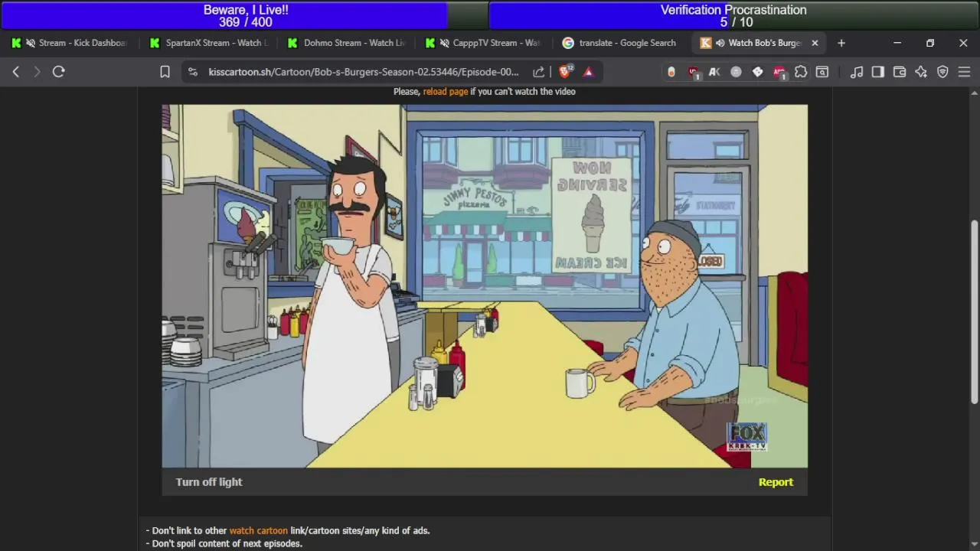Mute audio via speaker icon on Bob's Burgers tab
The width and height of the screenshot is (980, 551).
pos(720,43)
